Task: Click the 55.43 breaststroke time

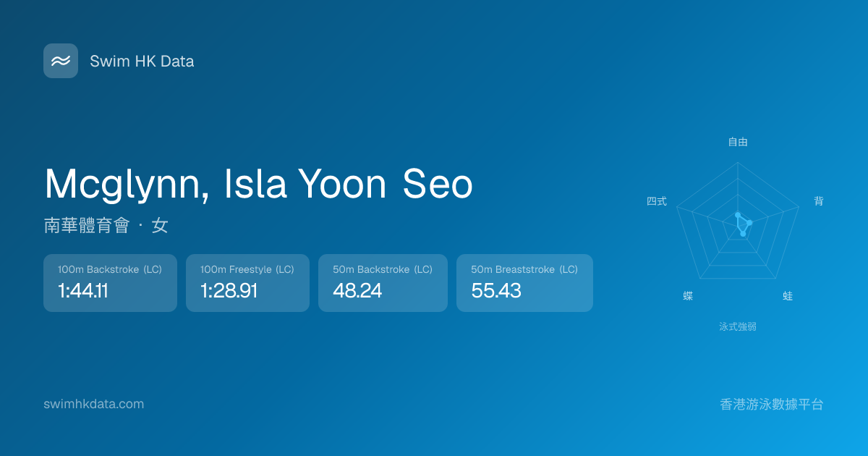Action: click(x=496, y=291)
